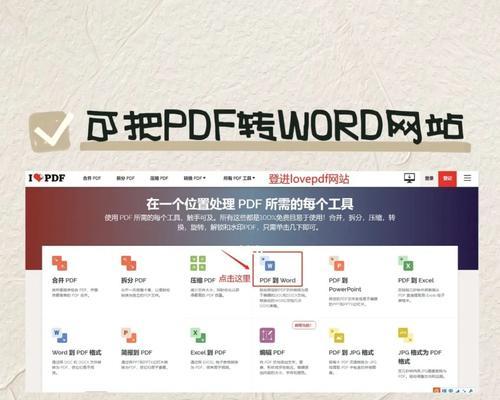Click the Word 到 PDF 格式 title
The image size is (500, 400).
[77, 352]
